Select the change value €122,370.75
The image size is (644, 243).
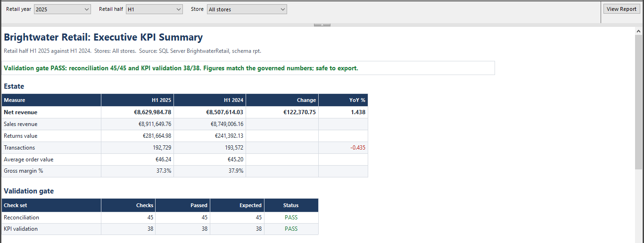click(299, 112)
